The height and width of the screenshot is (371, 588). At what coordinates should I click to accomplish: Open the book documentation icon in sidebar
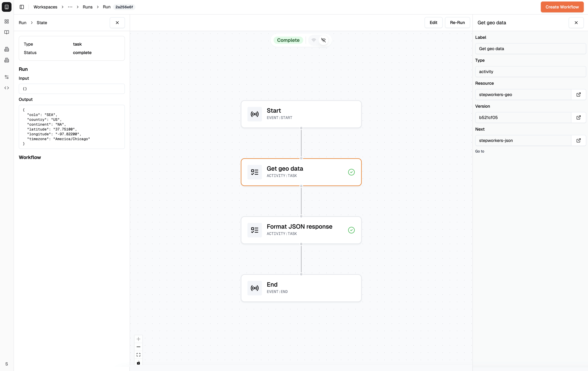point(7,32)
